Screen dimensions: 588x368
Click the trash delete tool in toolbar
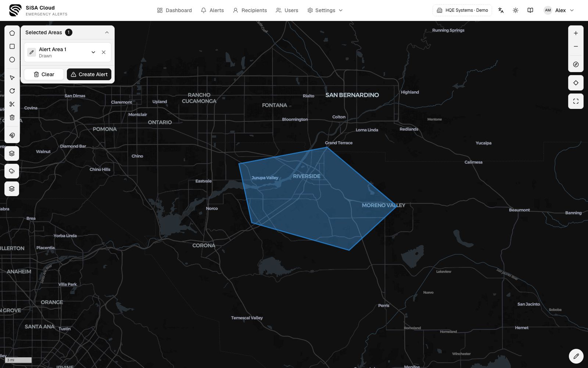(12, 117)
